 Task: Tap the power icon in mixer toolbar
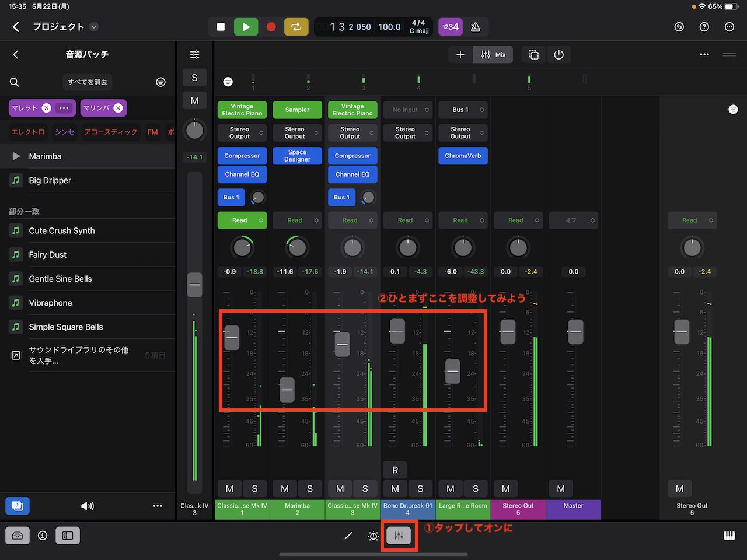[558, 54]
